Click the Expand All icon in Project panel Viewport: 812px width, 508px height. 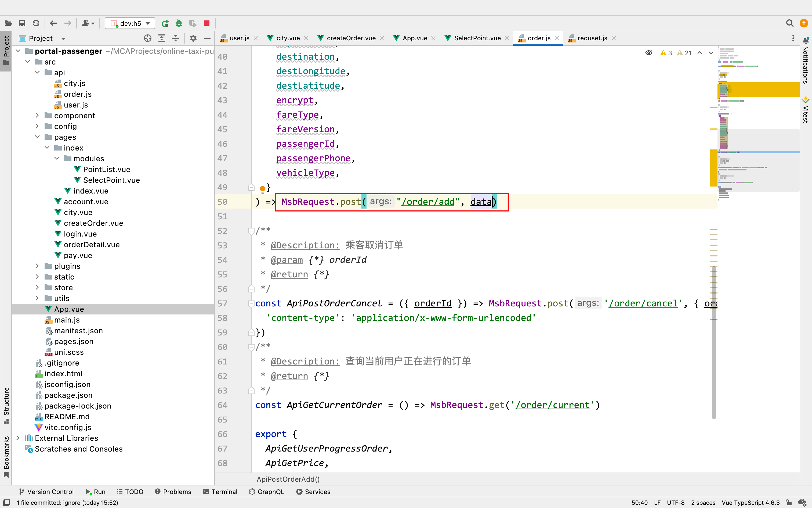(162, 38)
